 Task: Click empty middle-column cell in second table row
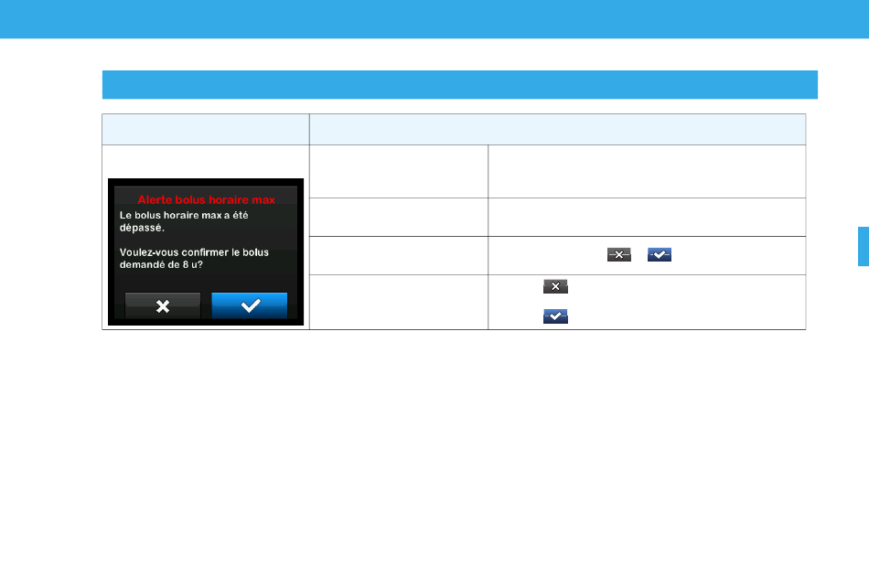[x=399, y=217]
